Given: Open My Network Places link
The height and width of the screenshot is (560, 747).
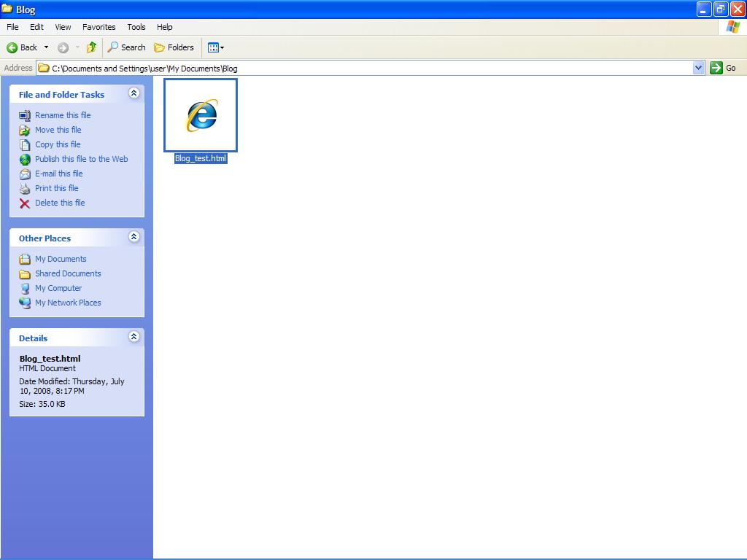Looking at the screenshot, I should click(68, 303).
